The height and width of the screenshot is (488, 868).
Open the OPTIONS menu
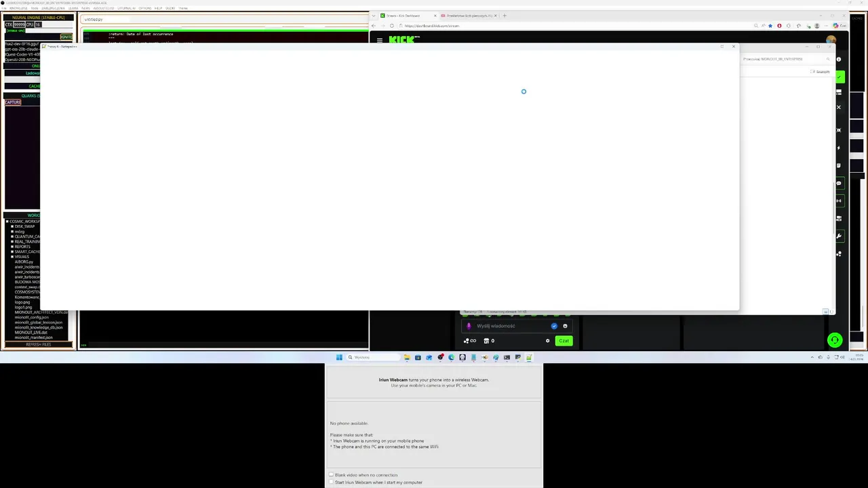[145, 8]
